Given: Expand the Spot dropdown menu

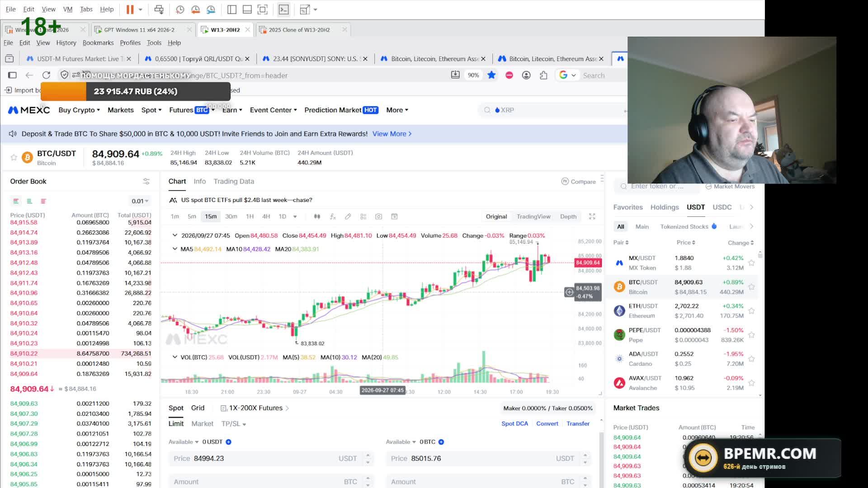Looking at the screenshot, I should coord(151,110).
